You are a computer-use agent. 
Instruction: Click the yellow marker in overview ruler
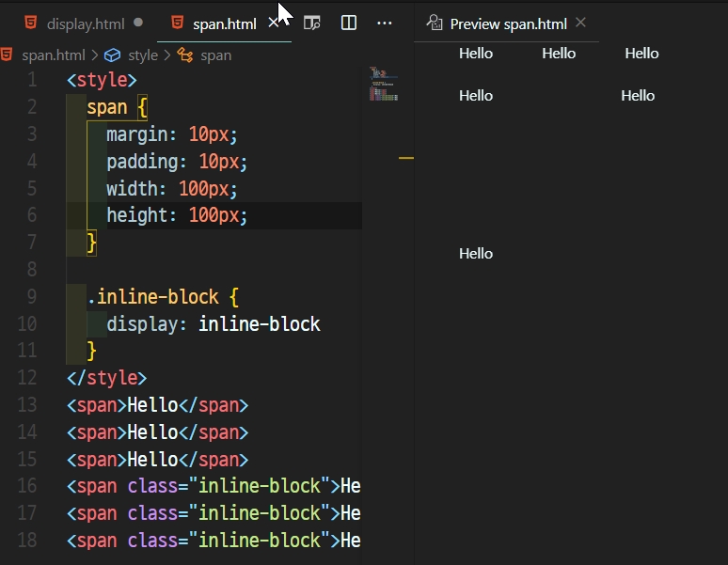(x=405, y=158)
